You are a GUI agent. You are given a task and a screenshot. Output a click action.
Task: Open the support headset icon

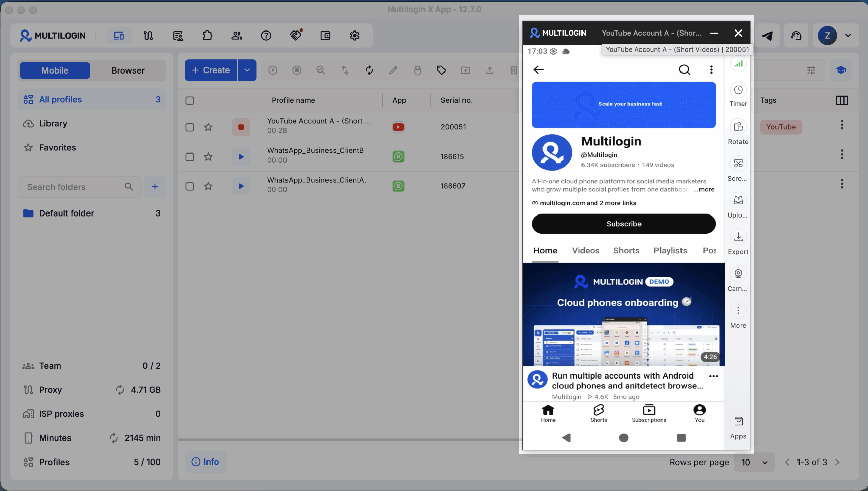coord(796,36)
